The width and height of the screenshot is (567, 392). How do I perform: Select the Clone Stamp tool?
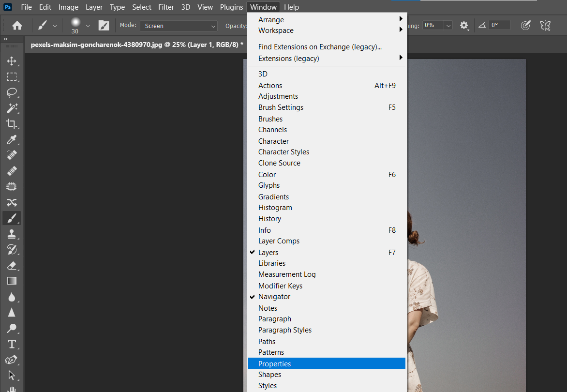(x=12, y=234)
